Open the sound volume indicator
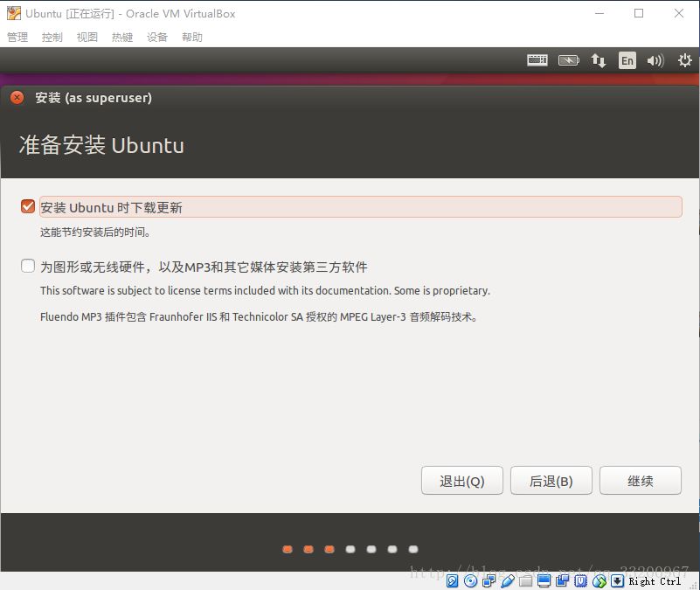Image resolution: width=700 pixels, height=590 pixels. click(x=655, y=60)
